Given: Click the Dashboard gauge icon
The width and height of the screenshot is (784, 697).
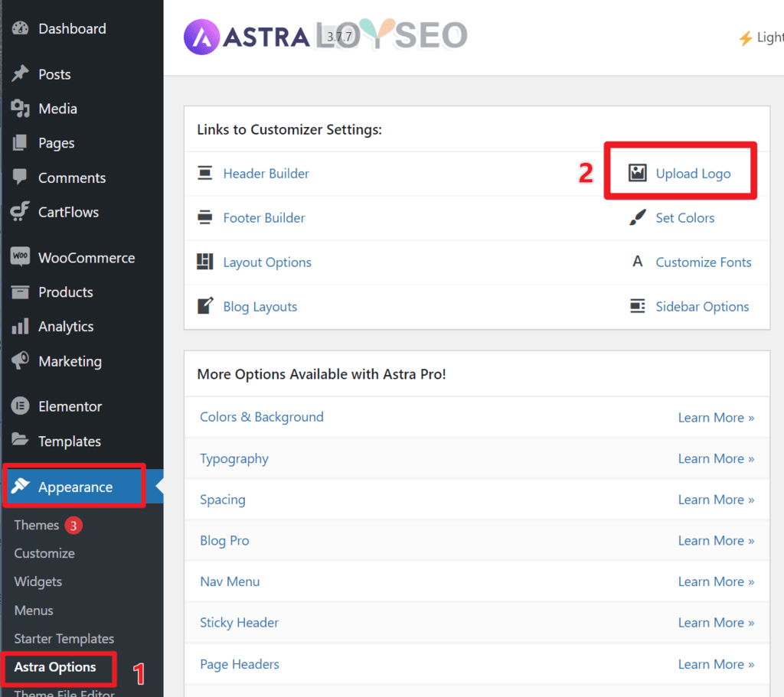Looking at the screenshot, I should [x=20, y=28].
